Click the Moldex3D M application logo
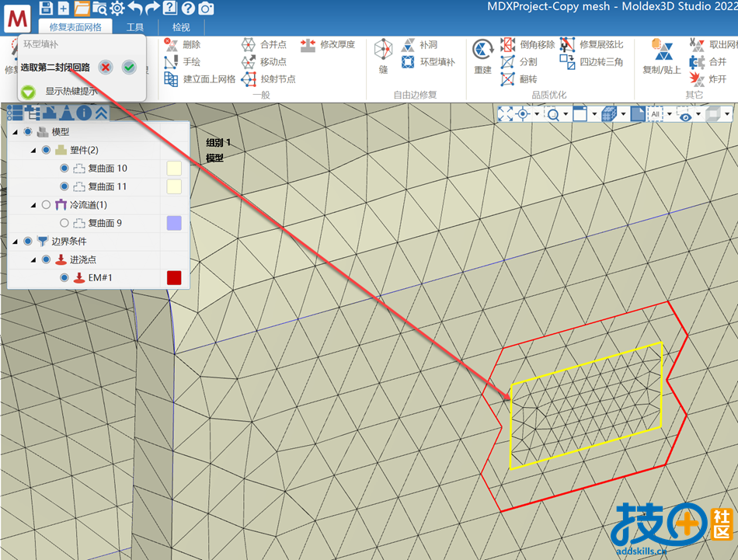 tap(17, 19)
